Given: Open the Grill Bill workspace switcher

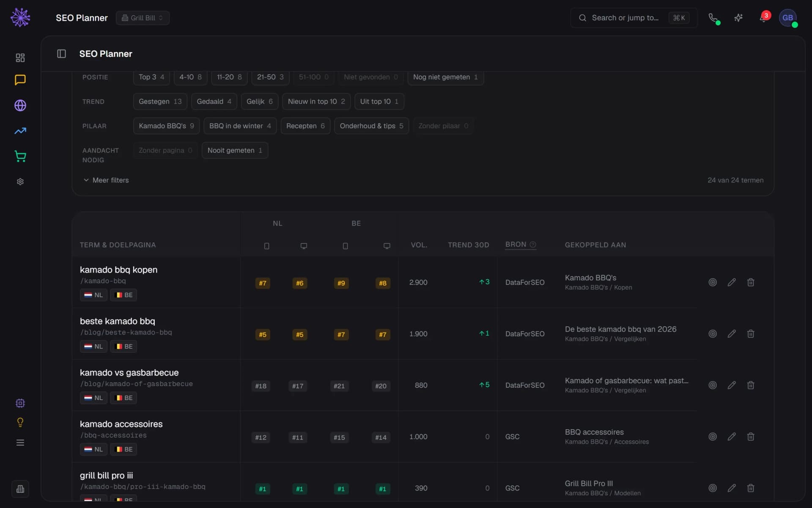Looking at the screenshot, I should coord(143,18).
